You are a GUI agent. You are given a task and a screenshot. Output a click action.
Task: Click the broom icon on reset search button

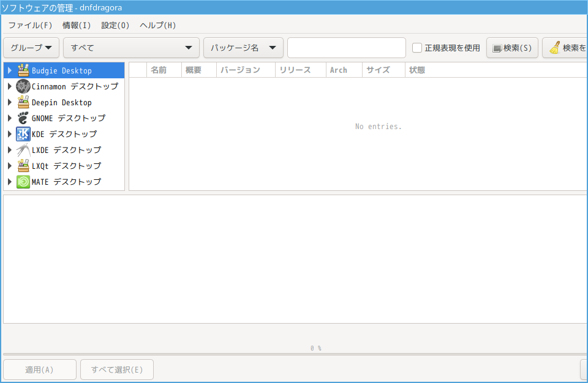pos(555,48)
